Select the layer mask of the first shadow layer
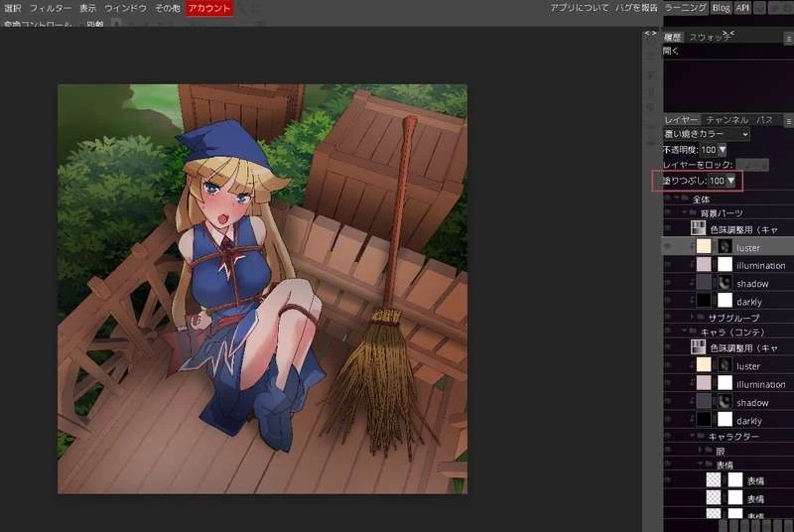The width and height of the screenshot is (794, 532). (725, 283)
